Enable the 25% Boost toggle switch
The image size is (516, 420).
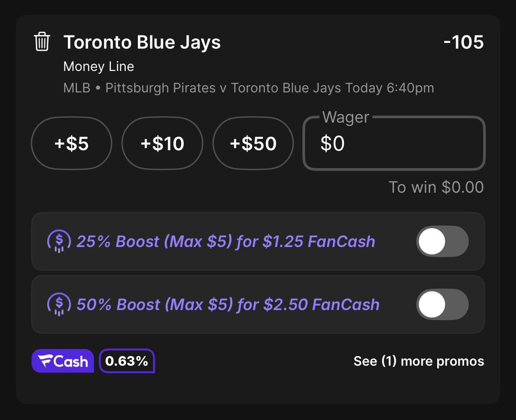pos(442,241)
